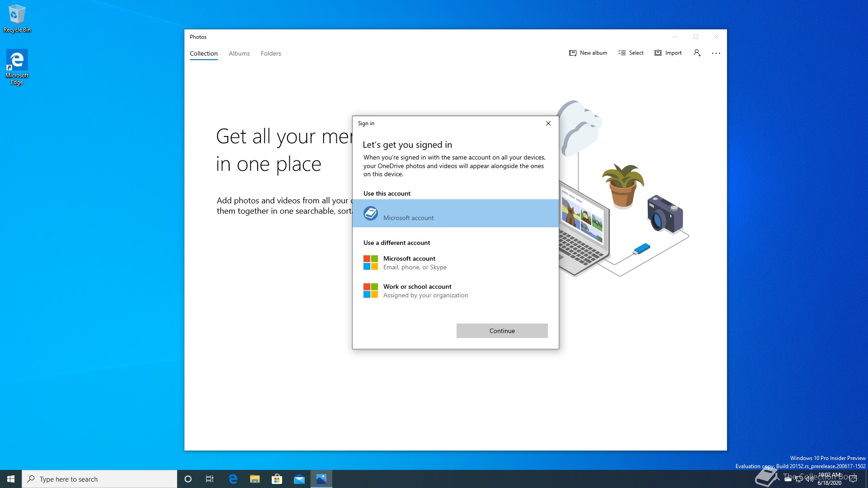Minimize the Photos window
Image resolution: width=868 pixels, height=488 pixels.
[675, 37]
